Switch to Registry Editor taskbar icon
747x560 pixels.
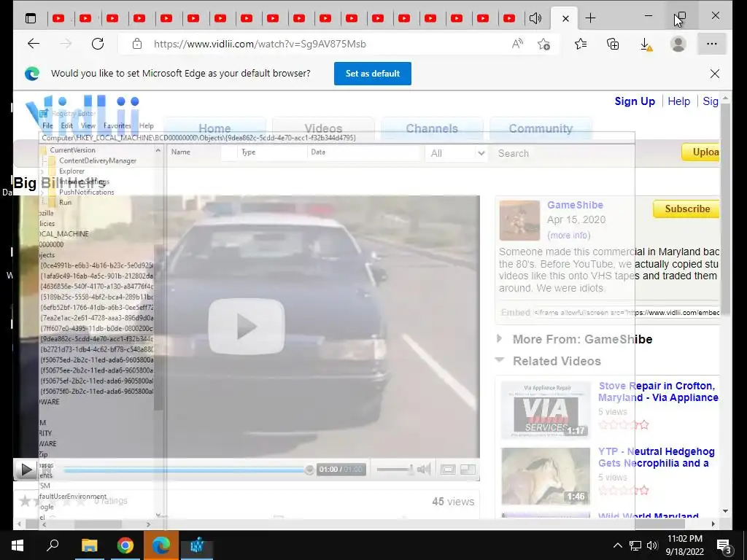197,545
